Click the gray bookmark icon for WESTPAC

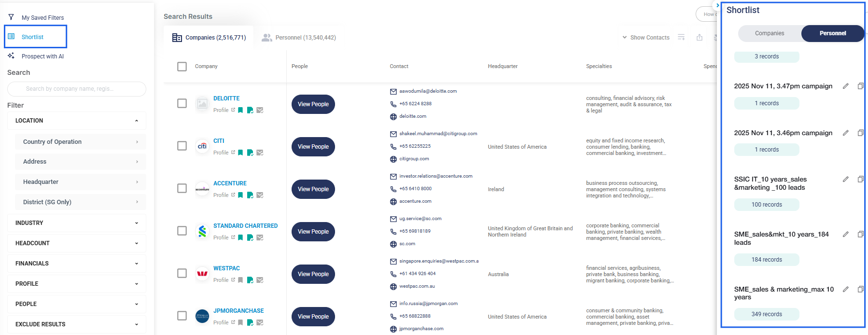240,280
